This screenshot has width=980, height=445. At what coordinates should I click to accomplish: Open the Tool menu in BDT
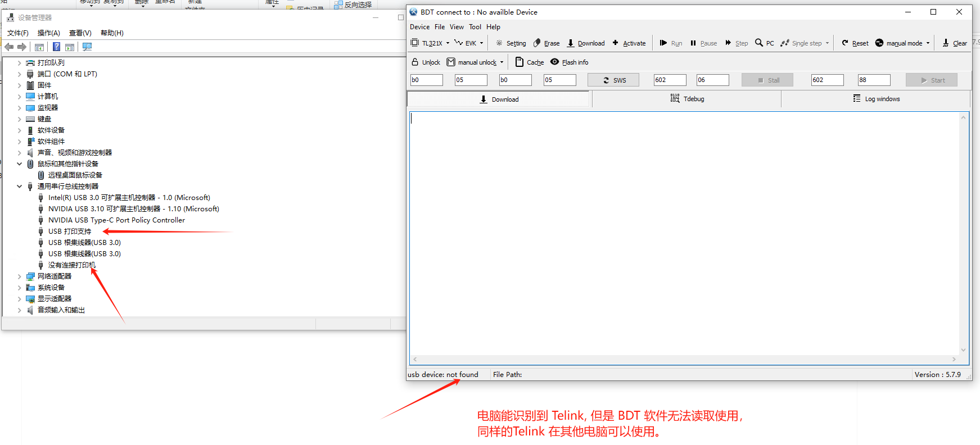click(475, 27)
